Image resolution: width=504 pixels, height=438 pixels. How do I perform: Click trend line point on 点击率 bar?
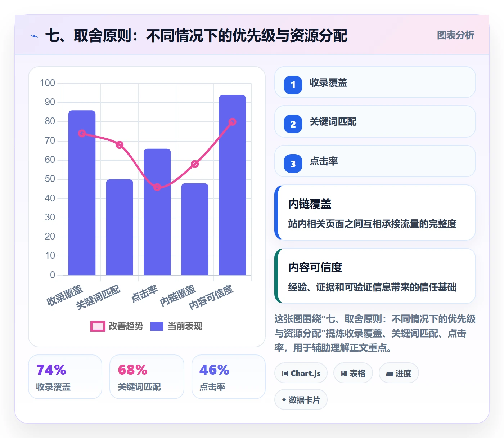pos(157,187)
